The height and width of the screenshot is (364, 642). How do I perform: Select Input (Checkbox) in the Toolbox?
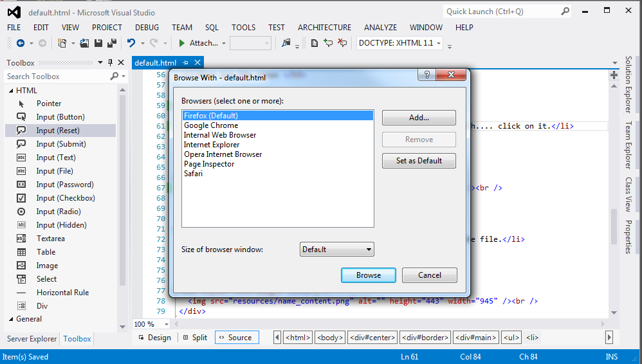coord(65,198)
